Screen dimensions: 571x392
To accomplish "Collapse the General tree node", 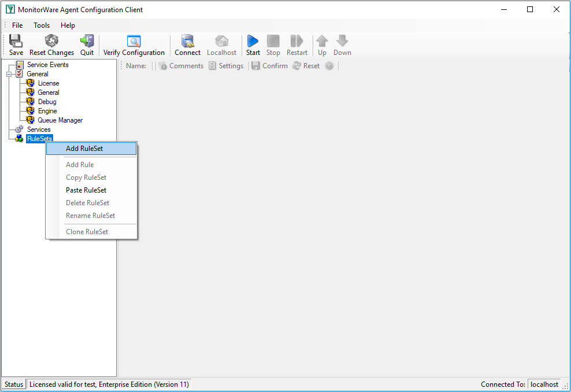I will point(9,74).
